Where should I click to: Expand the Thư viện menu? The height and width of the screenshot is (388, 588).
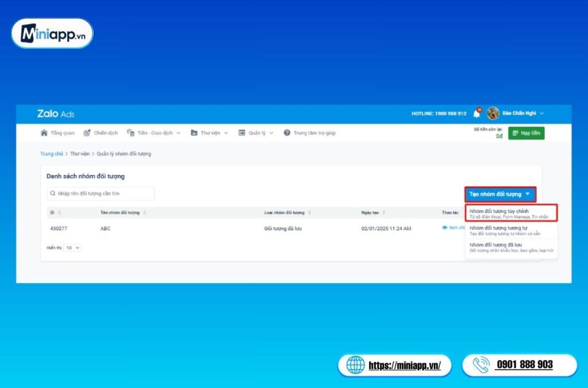click(x=226, y=133)
